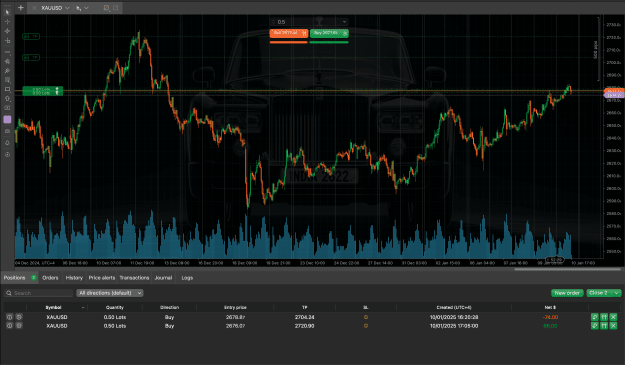Close the position with net -74.00
The width and height of the screenshot is (625, 365).
point(613,317)
